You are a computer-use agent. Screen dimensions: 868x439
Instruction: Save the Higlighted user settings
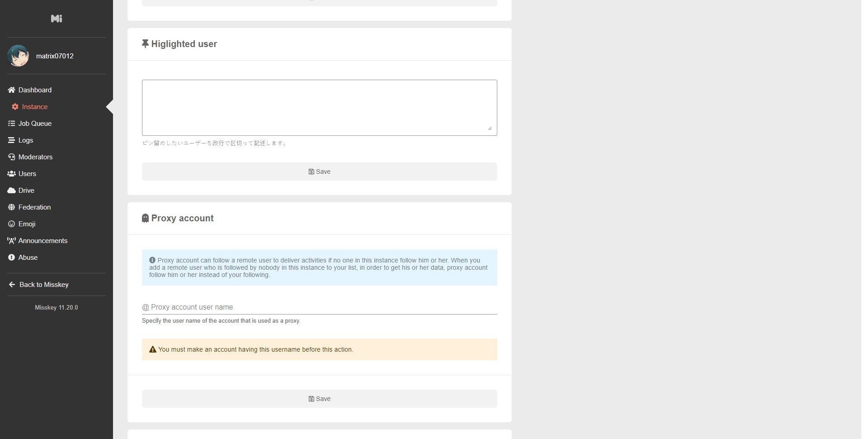[x=320, y=172]
